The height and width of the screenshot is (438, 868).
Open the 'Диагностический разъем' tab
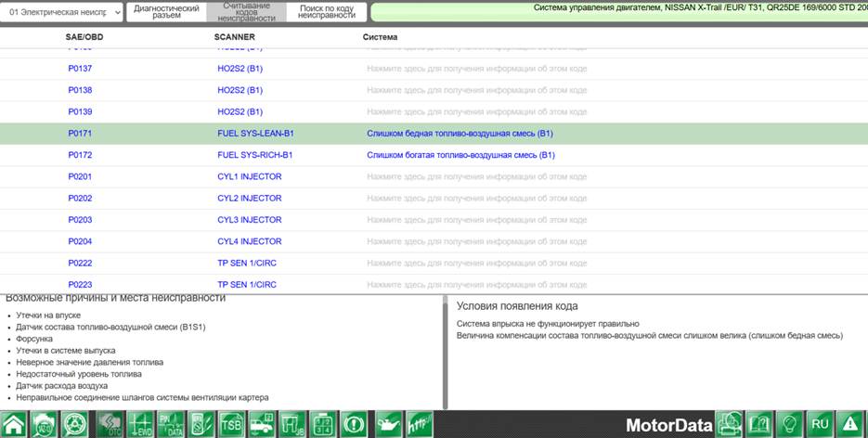(166, 12)
